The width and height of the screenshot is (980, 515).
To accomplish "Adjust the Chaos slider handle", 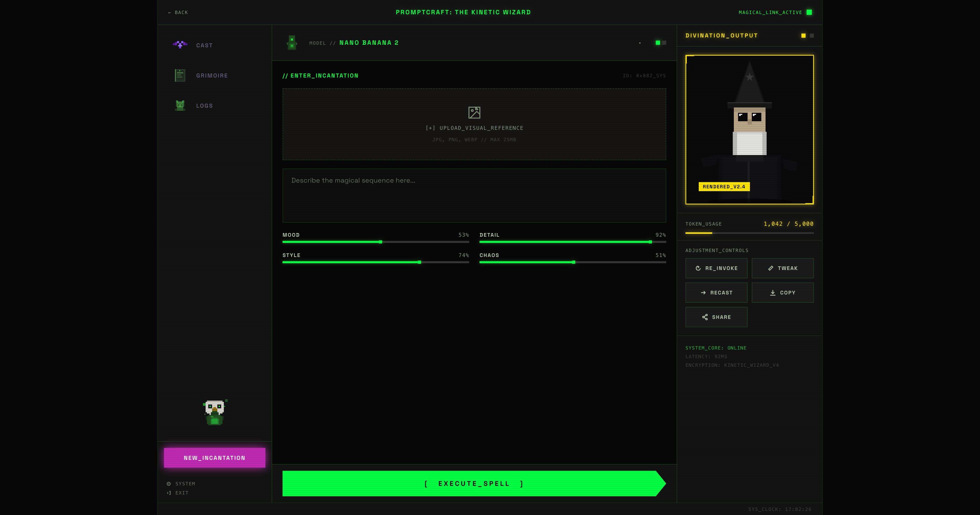I will click(574, 262).
